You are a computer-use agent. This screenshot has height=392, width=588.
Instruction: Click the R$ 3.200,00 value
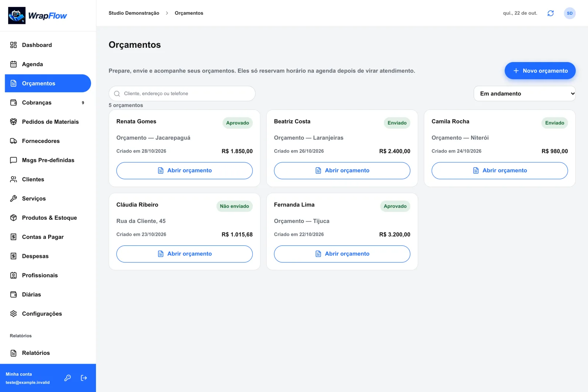[x=395, y=234]
